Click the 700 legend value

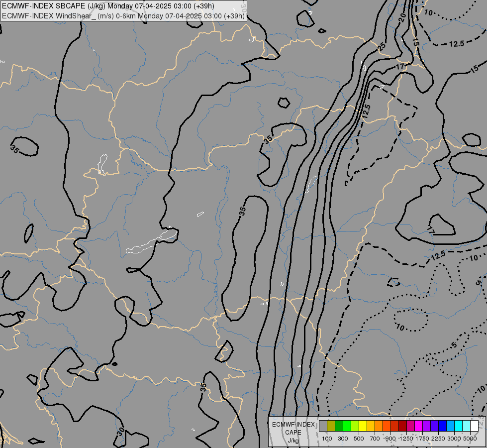coord(375,439)
